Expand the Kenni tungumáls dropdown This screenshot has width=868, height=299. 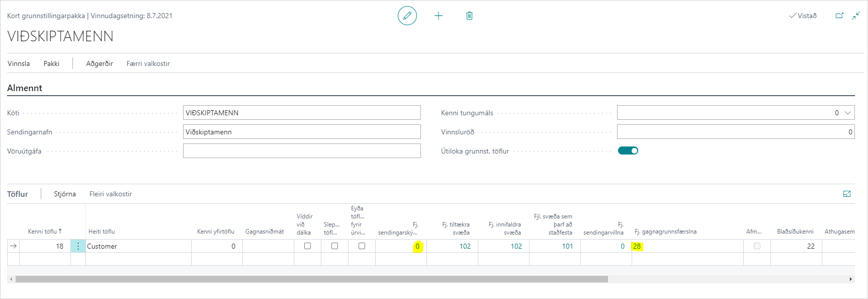[x=848, y=113]
